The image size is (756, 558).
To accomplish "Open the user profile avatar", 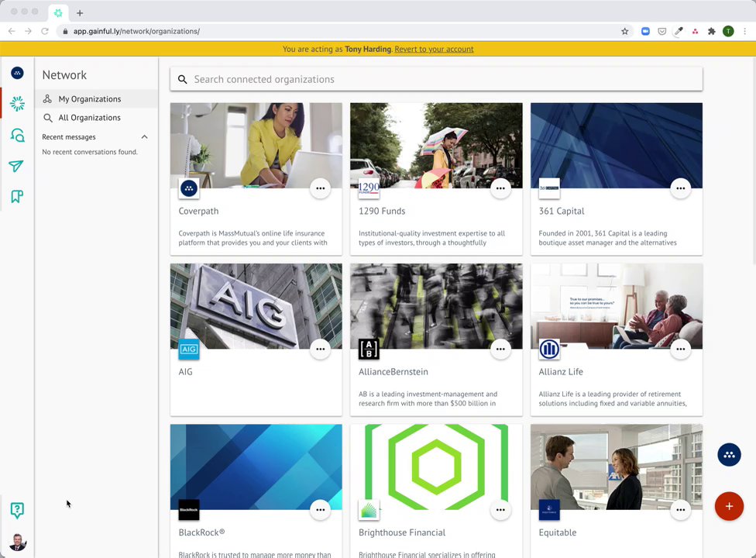I will (x=17, y=542).
